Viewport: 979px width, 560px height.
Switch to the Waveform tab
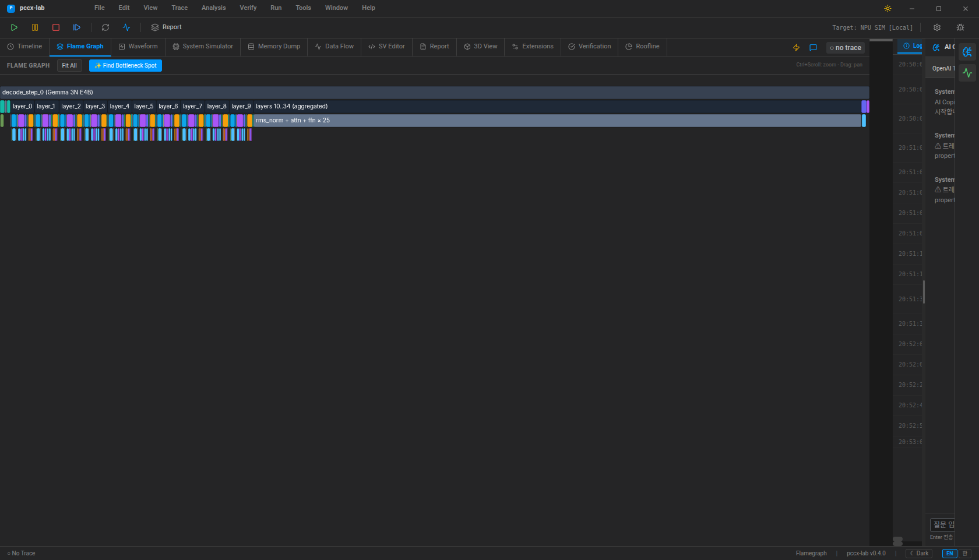(x=138, y=47)
